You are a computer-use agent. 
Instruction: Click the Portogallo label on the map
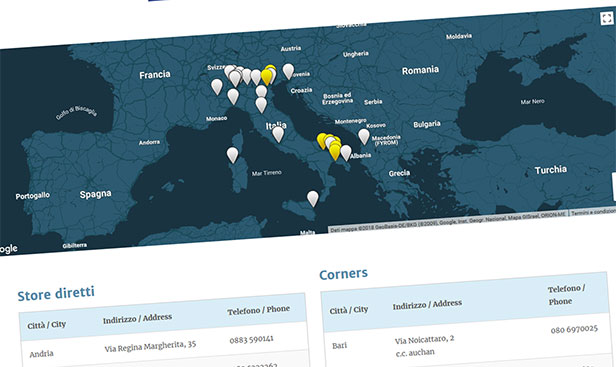coord(33,196)
